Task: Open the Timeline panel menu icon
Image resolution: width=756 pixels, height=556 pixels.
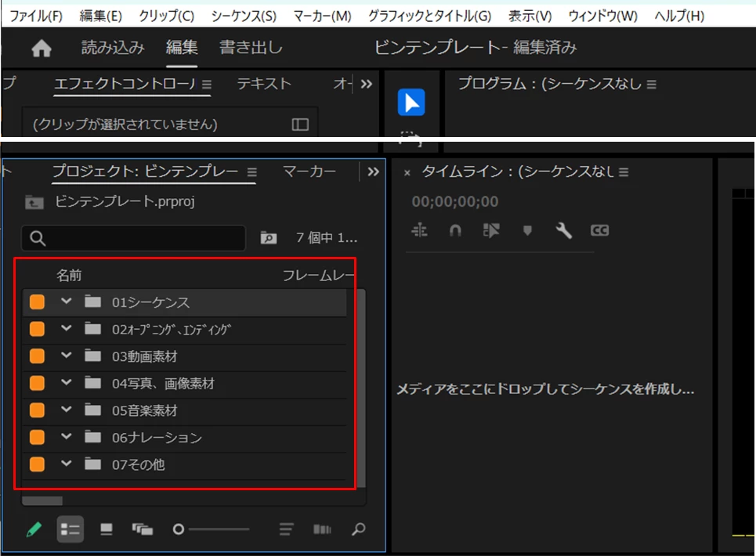Action: coord(624,172)
